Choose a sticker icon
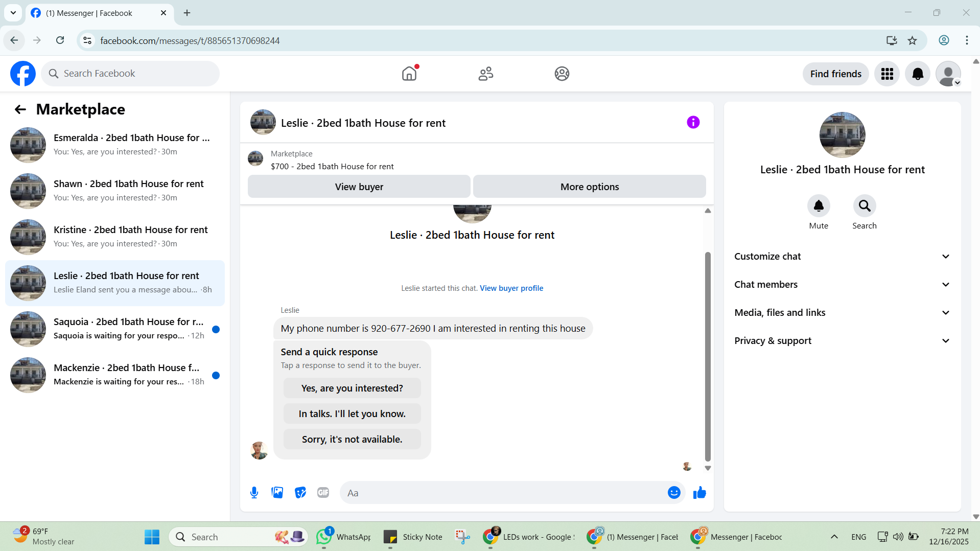 tap(300, 493)
